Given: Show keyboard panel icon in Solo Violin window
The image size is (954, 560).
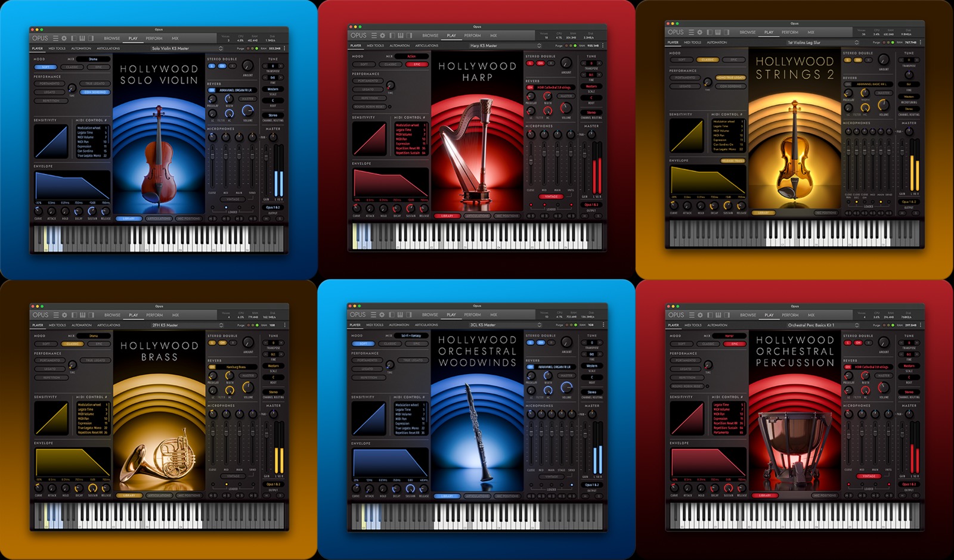Looking at the screenshot, I should 82,38.
